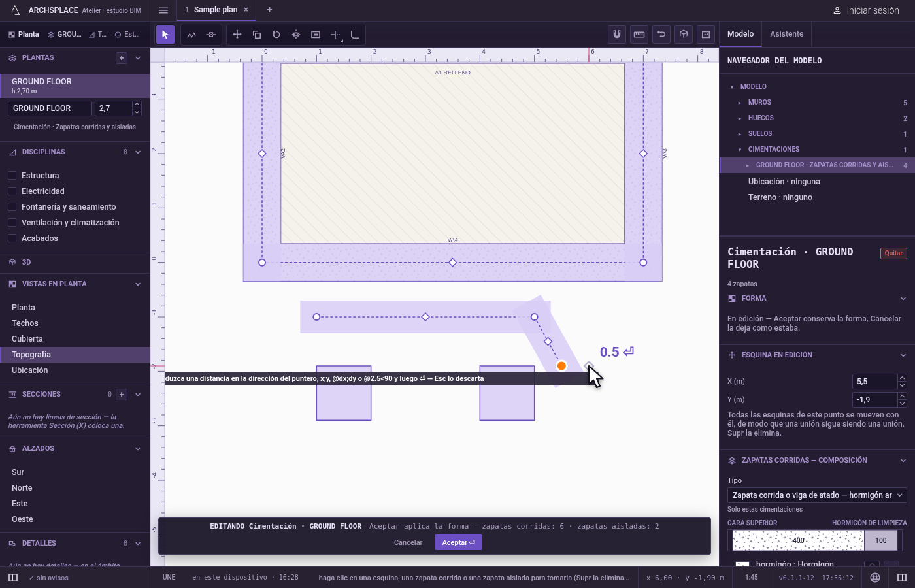915x588 pixels.
Task: Select the arrow pointer tool
Action: pyautogui.click(x=165, y=35)
